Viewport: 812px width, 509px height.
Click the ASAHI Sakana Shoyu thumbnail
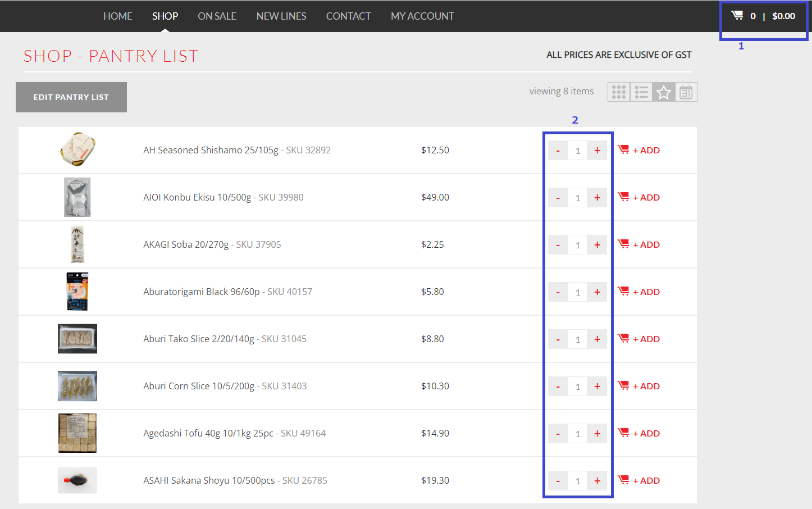[77, 480]
